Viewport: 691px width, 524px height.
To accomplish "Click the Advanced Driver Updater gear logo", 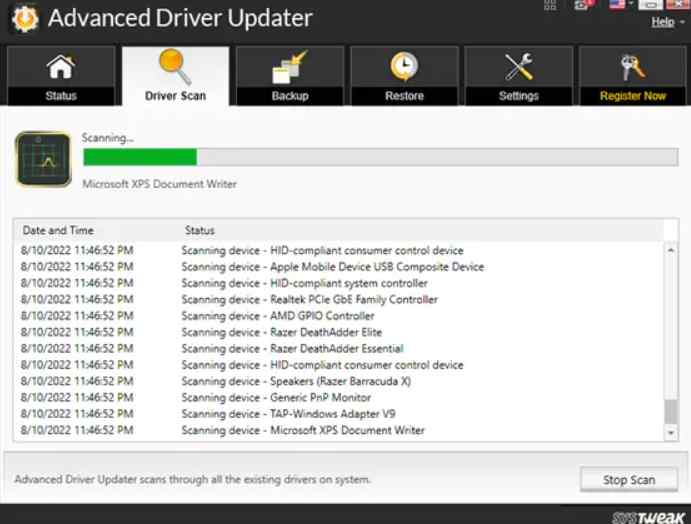I will pos(23,18).
